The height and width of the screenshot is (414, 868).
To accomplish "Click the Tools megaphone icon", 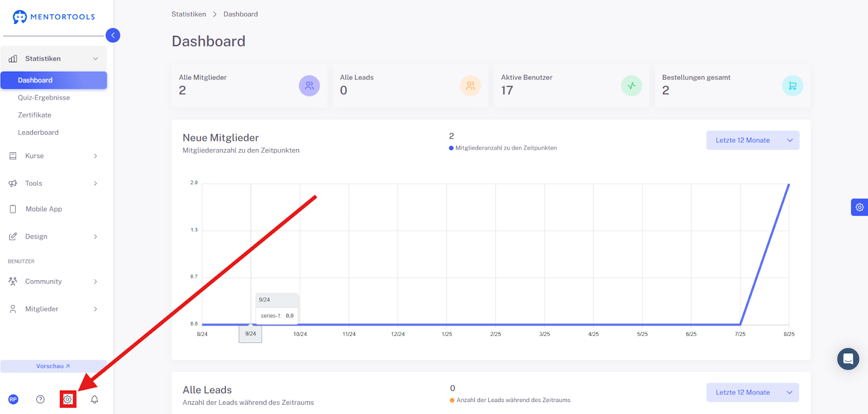I will 13,184.
